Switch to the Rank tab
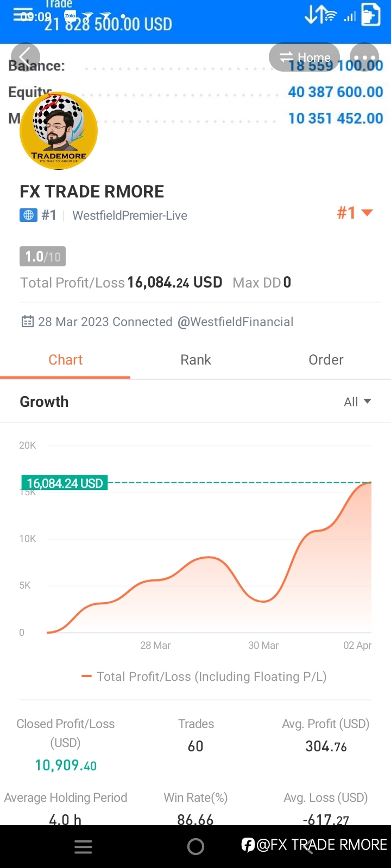Viewport: 391px width, 868px height. click(195, 360)
